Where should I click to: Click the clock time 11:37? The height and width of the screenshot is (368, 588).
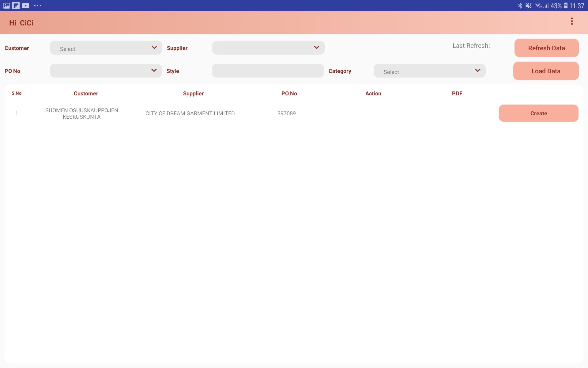click(577, 6)
